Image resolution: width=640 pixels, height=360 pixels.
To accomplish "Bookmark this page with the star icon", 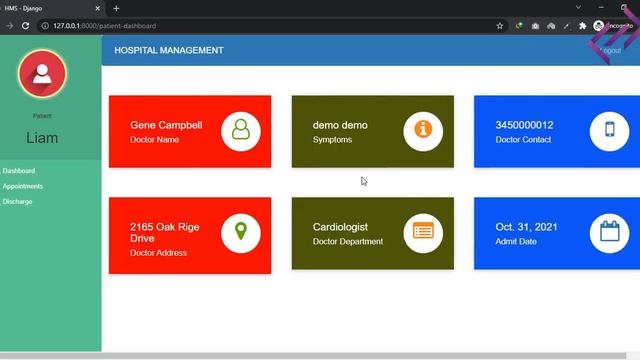I will [500, 26].
